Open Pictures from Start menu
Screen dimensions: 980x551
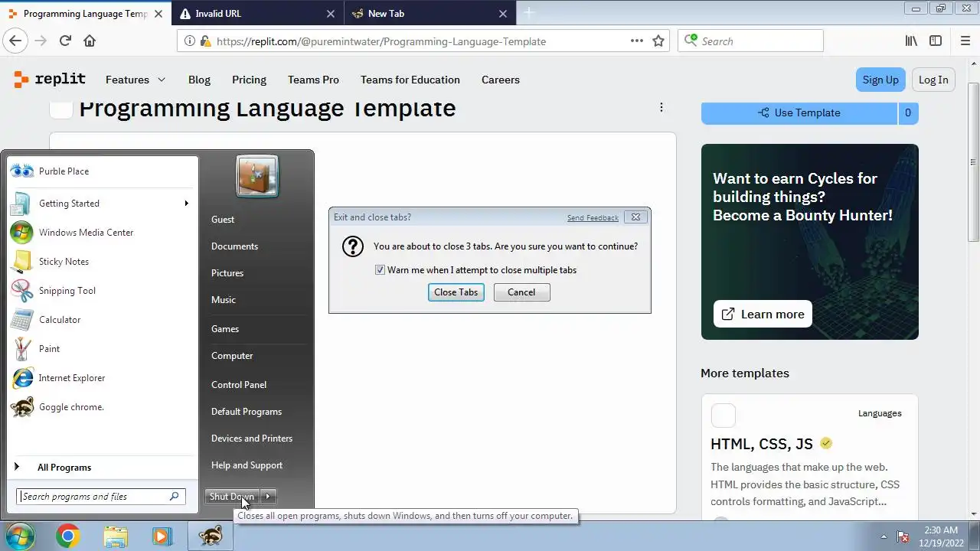click(x=227, y=273)
